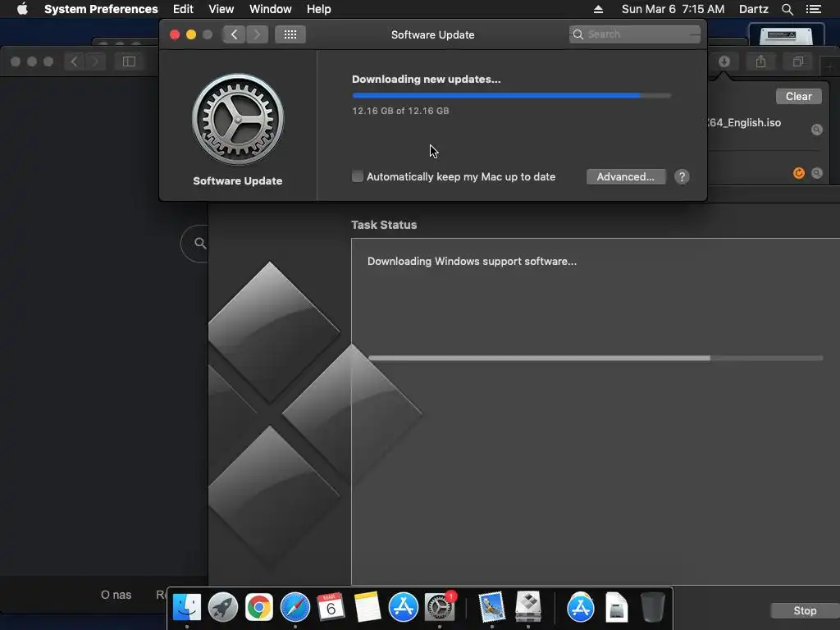The height and width of the screenshot is (630, 840).
Task: Click the blue update download progress bar
Action: 511,95
